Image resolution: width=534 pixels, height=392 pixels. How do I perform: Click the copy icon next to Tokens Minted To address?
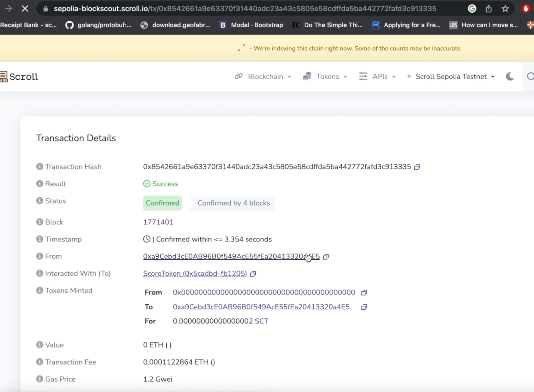[364, 307]
